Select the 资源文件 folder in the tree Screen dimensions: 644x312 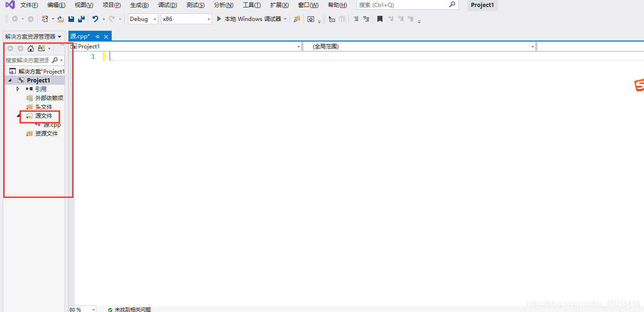pos(47,134)
